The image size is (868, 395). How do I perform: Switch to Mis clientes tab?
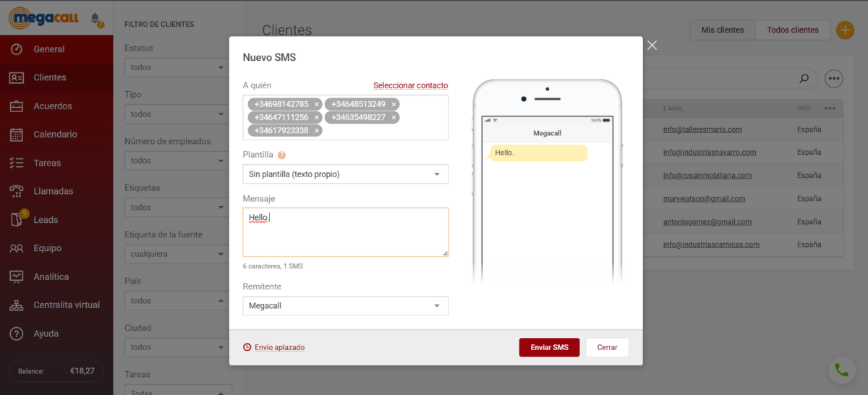(723, 30)
